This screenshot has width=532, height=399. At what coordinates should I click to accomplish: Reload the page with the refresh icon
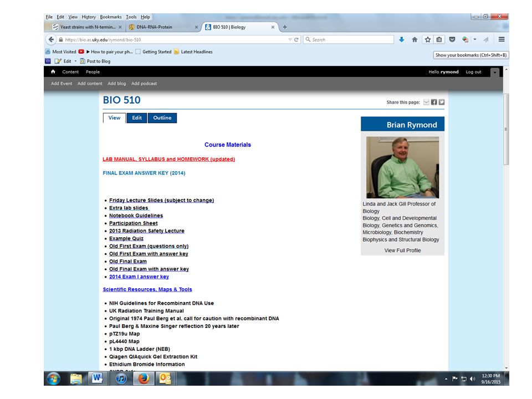(x=296, y=40)
